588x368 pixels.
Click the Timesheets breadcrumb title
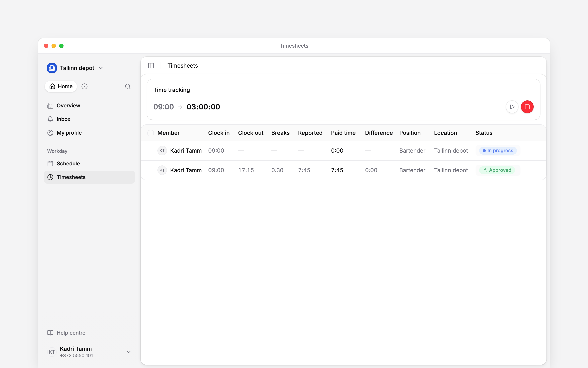coord(183,66)
